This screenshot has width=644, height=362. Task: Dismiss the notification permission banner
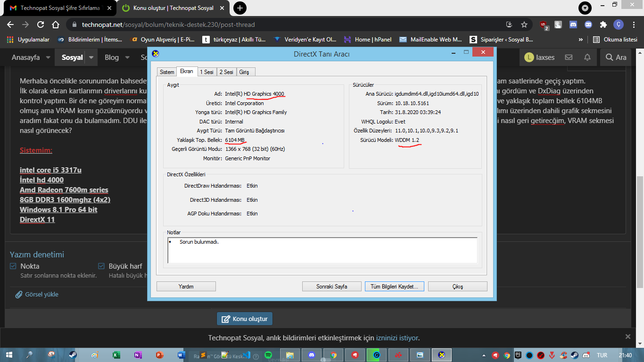click(627, 337)
